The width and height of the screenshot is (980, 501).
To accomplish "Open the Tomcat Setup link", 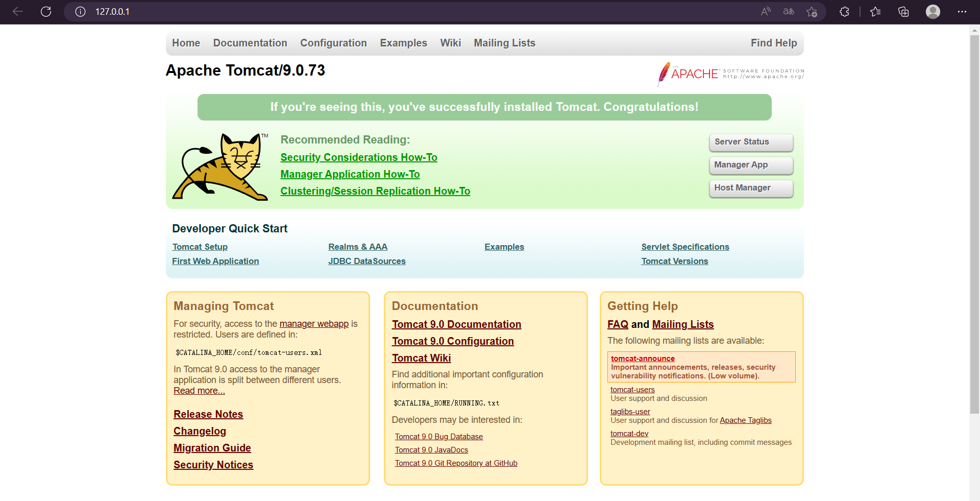I will [200, 247].
